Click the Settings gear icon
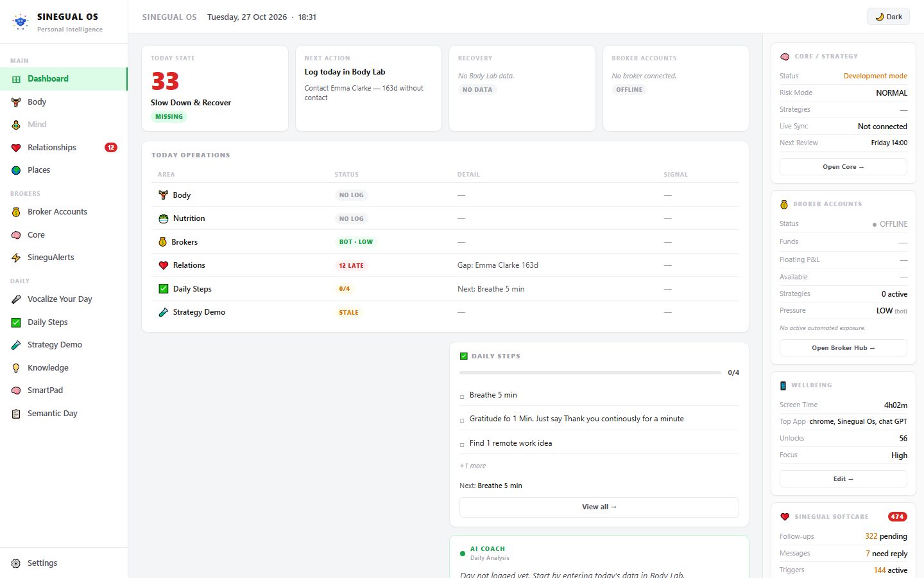The height and width of the screenshot is (578, 924). [16, 563]
